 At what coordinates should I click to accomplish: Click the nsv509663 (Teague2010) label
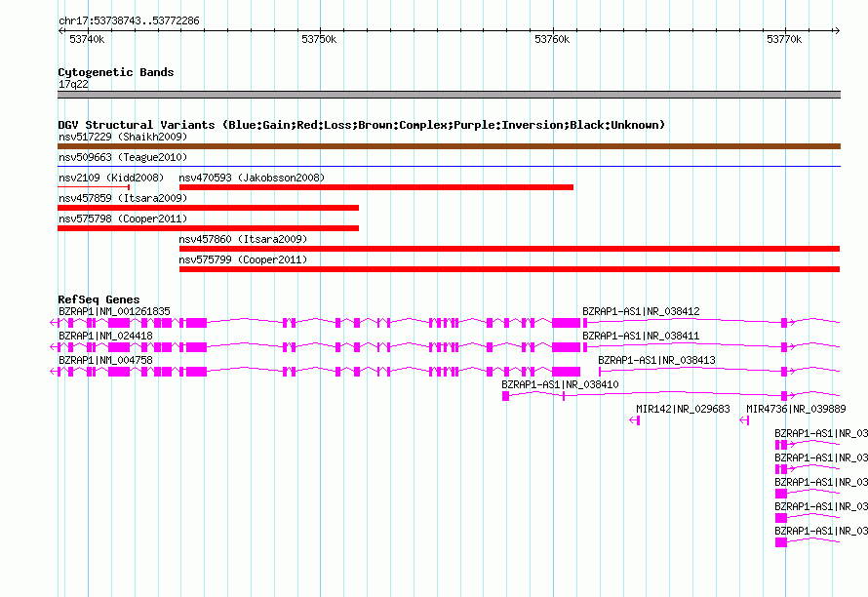(x=123, y=157)
